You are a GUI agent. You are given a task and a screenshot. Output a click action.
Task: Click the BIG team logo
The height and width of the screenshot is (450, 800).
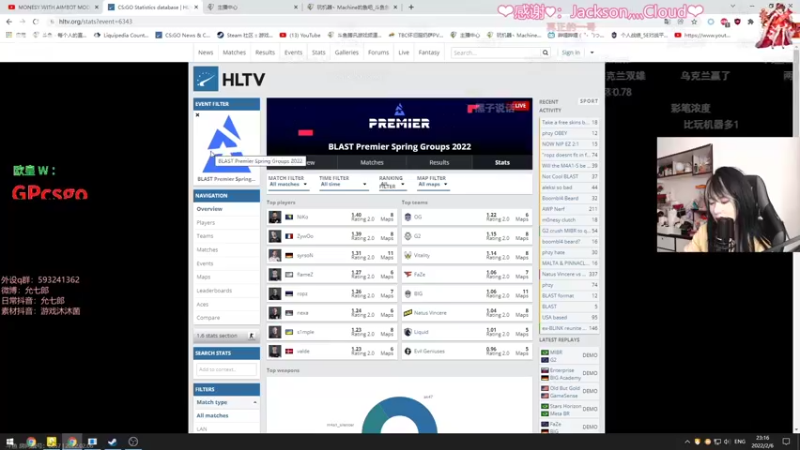click(x=408, y=294)
